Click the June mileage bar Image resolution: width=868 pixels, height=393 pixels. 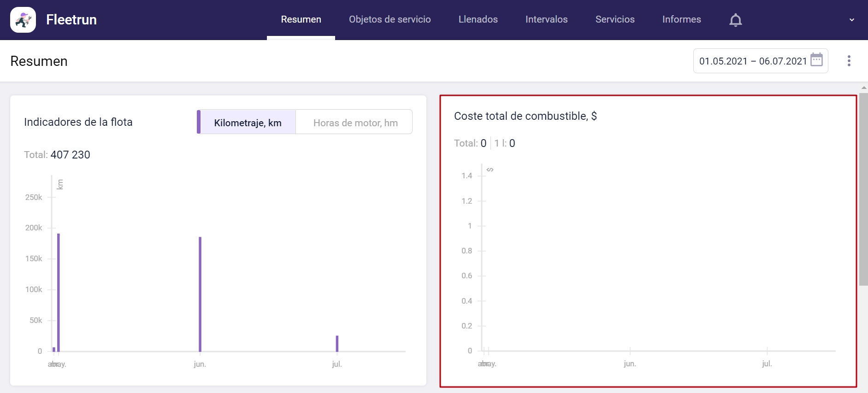(x=200, y=294)
